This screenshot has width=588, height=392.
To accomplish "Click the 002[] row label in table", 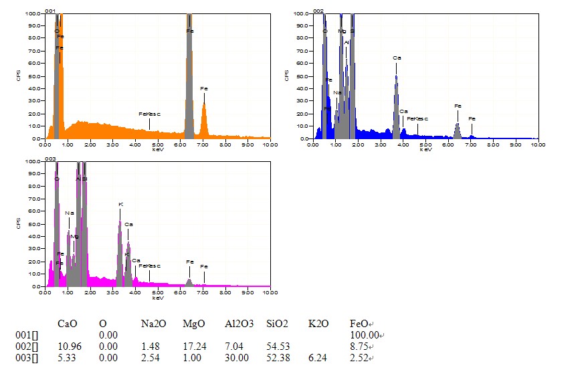I will [27, 347].
